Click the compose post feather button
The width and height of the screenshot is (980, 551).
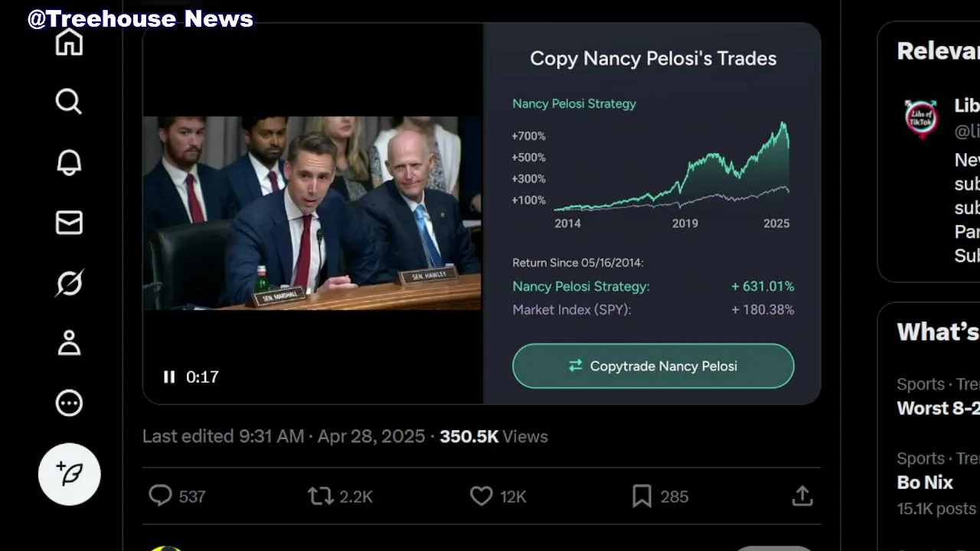point(70,474)
